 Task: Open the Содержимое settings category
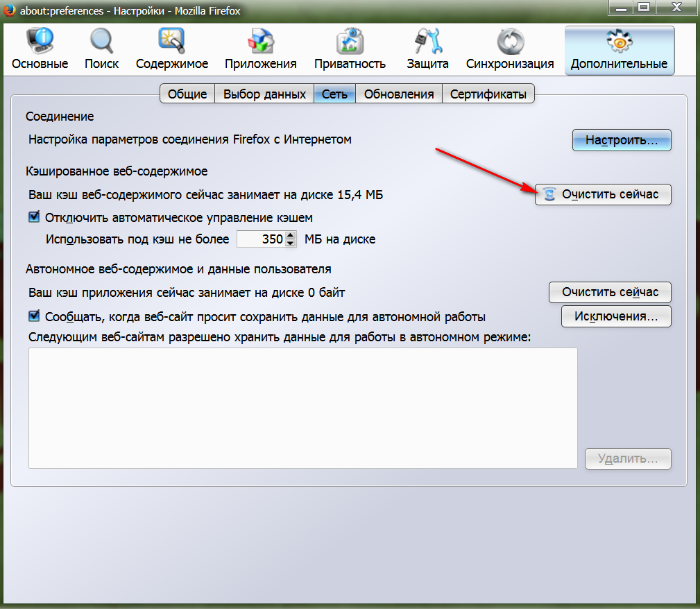coord(172,49)
